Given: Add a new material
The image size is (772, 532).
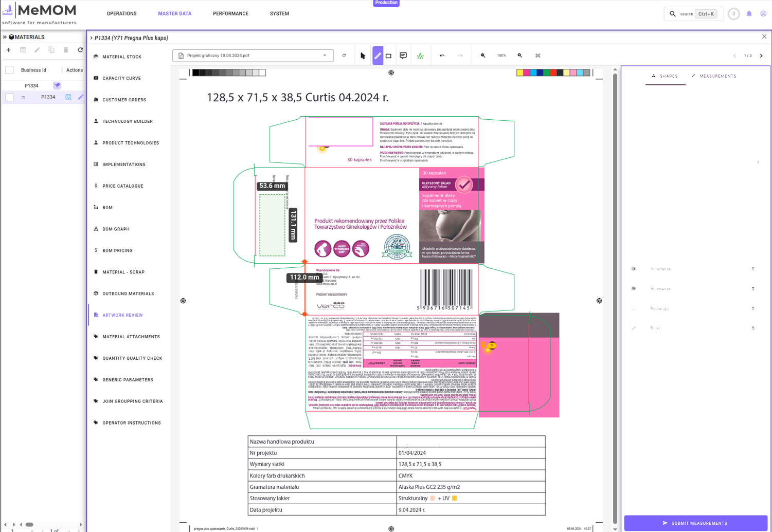Looking at the screenshot, I should pyautogui.click(x=8, y=50).
